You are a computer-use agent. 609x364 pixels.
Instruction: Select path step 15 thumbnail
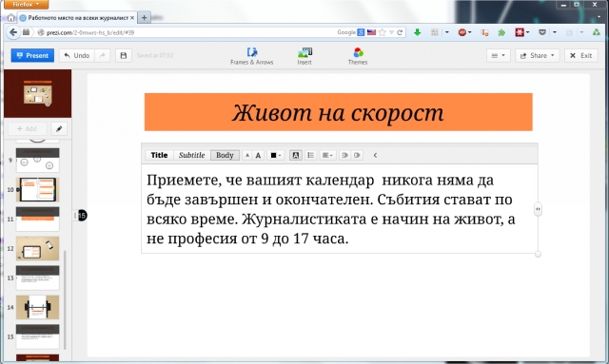coord(38,336)
